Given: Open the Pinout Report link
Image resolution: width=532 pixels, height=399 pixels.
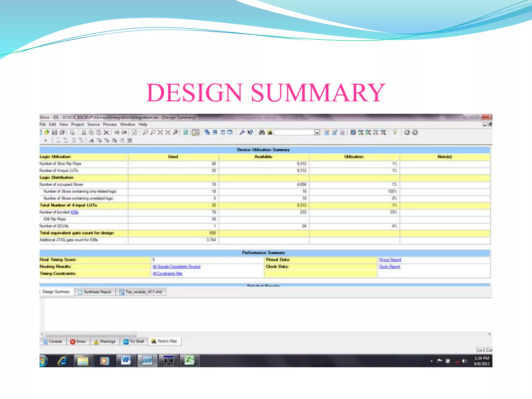Looking at the screenshot, I should [x=390, y=260].
